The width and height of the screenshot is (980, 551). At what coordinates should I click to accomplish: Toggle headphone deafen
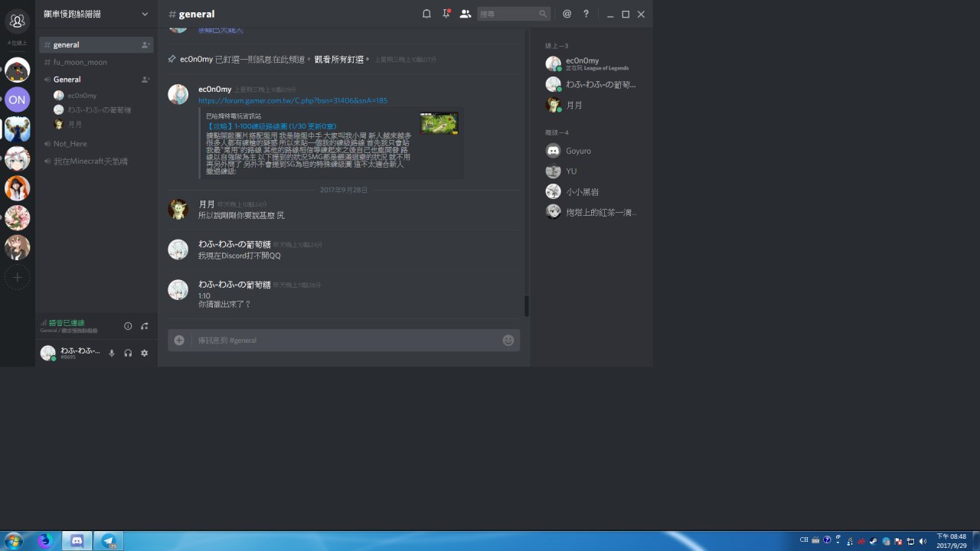(x=128, y=353)
